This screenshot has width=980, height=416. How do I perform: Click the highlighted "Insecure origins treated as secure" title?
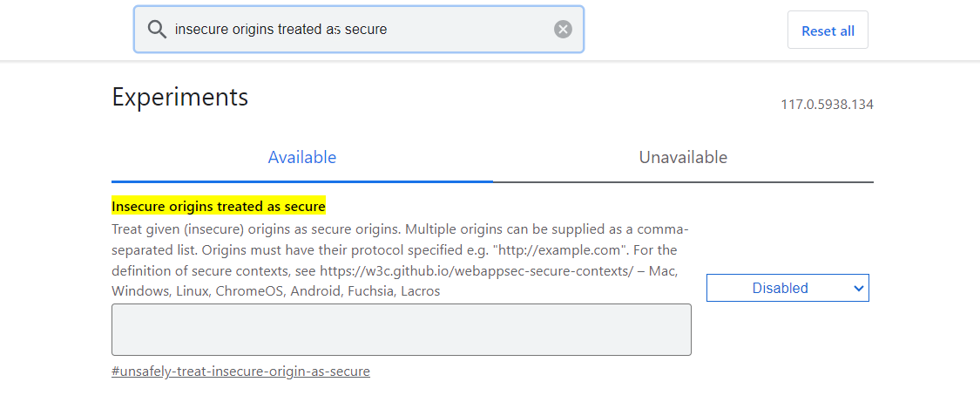tap(218, 207)
